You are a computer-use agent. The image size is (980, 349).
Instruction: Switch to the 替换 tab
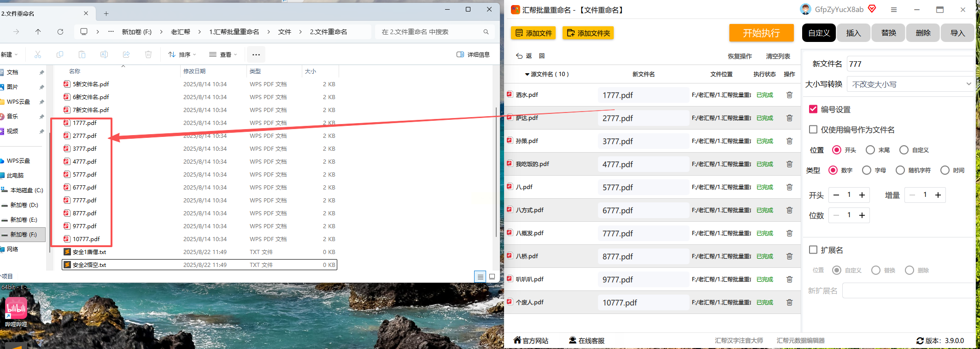click(x=888, y=33)
